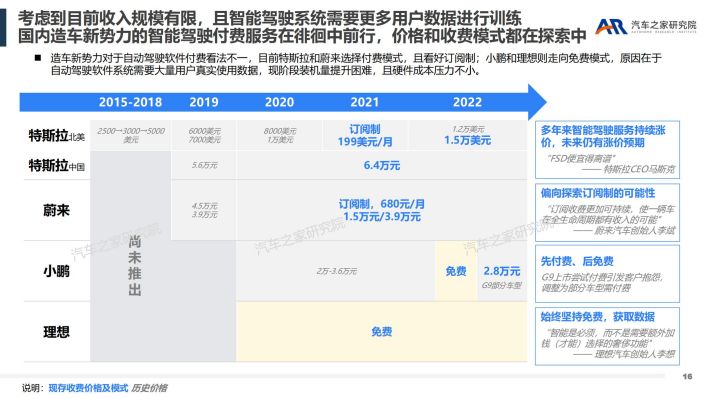Select the 特斯拉北美 row label
The width and height of the screenshot is (710, 399).
pyautogui.click(x=57, y=135)
